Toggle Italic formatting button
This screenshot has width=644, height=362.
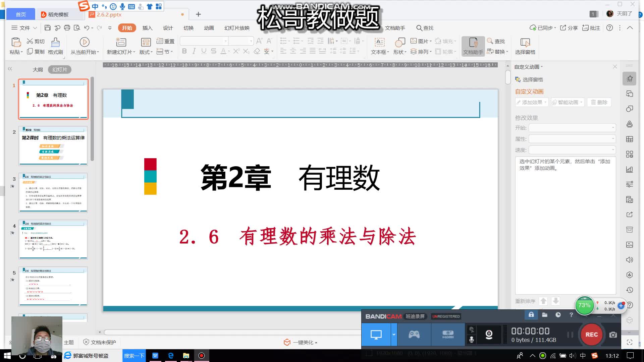pos(194,51)
